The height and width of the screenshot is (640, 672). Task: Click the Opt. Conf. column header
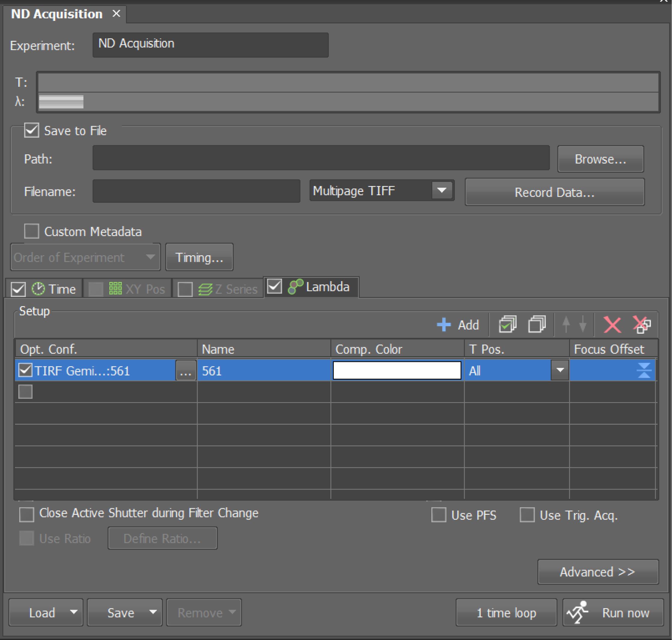106,349
